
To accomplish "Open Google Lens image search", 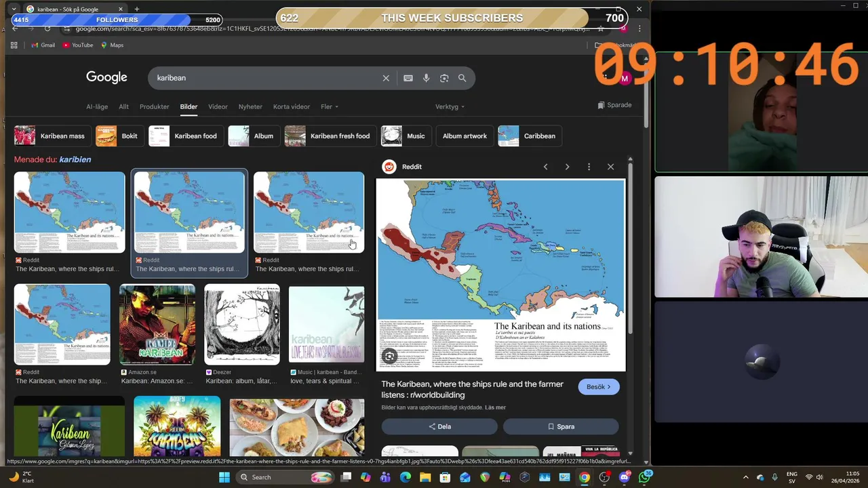I will tap(444, 78).
